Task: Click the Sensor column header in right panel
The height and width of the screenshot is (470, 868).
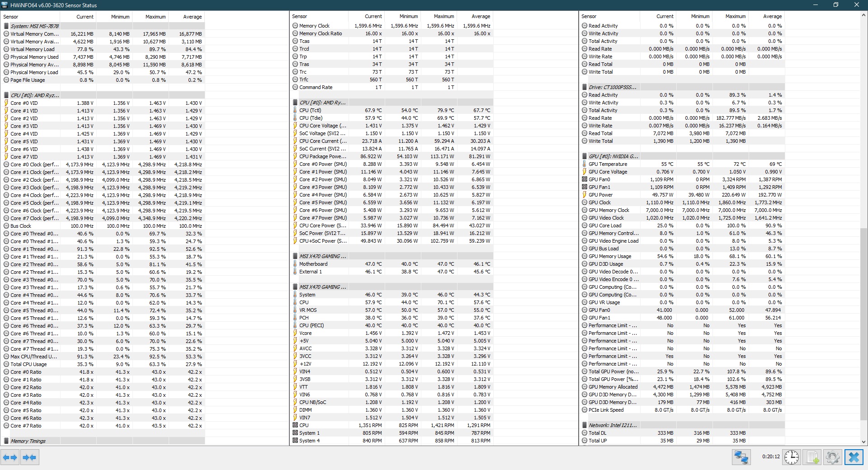Action: (609, 16)
